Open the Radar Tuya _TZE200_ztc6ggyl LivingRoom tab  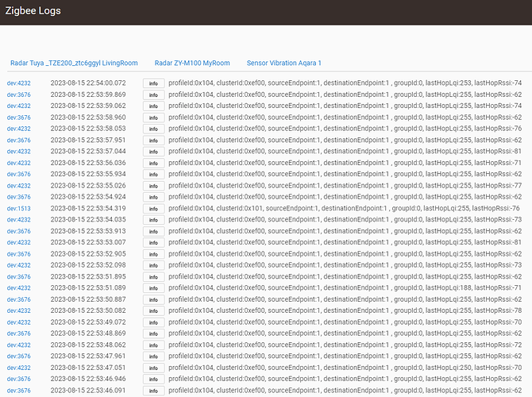pos(74,63)
